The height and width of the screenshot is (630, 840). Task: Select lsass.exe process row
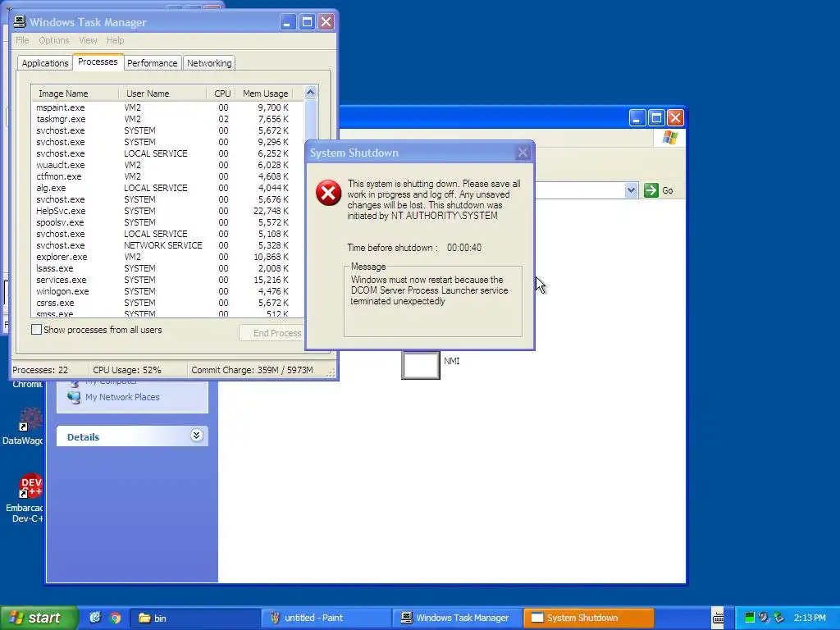tap(168, 268)
